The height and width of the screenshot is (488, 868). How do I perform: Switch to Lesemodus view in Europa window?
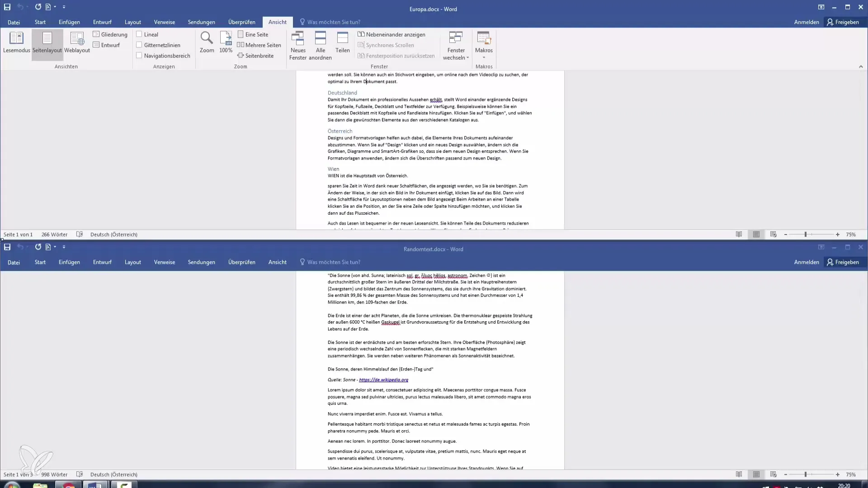[17, 43]
